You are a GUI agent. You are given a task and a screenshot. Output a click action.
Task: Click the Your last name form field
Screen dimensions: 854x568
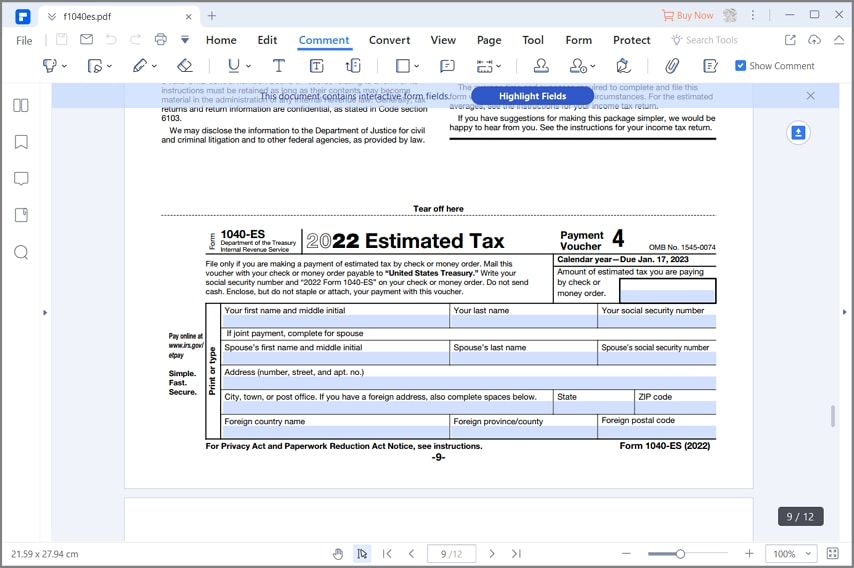click(523, 322)
